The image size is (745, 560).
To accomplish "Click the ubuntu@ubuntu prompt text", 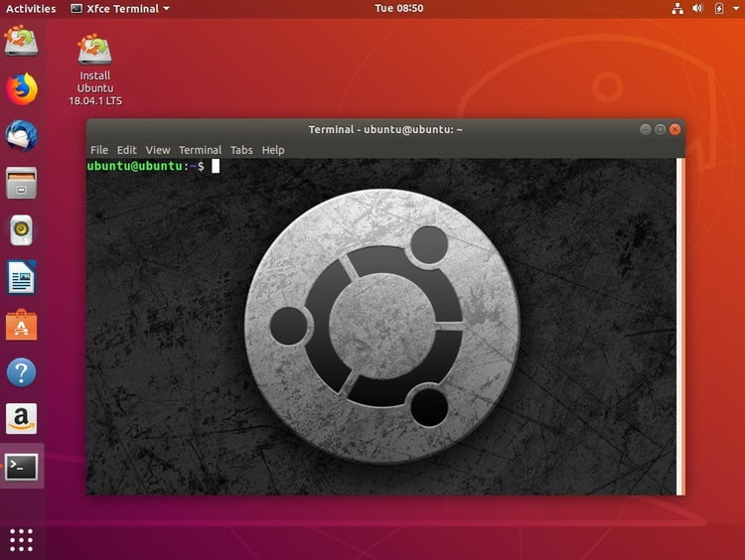I will (145, 166).
